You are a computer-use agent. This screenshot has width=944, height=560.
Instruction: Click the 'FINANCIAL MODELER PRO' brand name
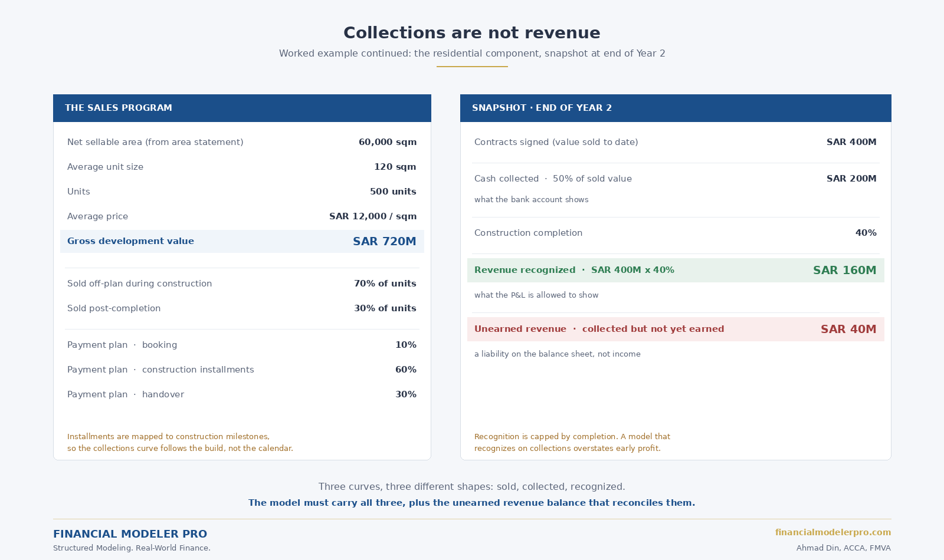tap(130, 534)
